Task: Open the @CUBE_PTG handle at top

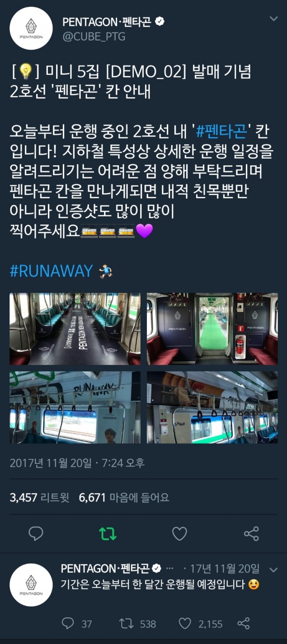Action: click(x=94, y=37)
